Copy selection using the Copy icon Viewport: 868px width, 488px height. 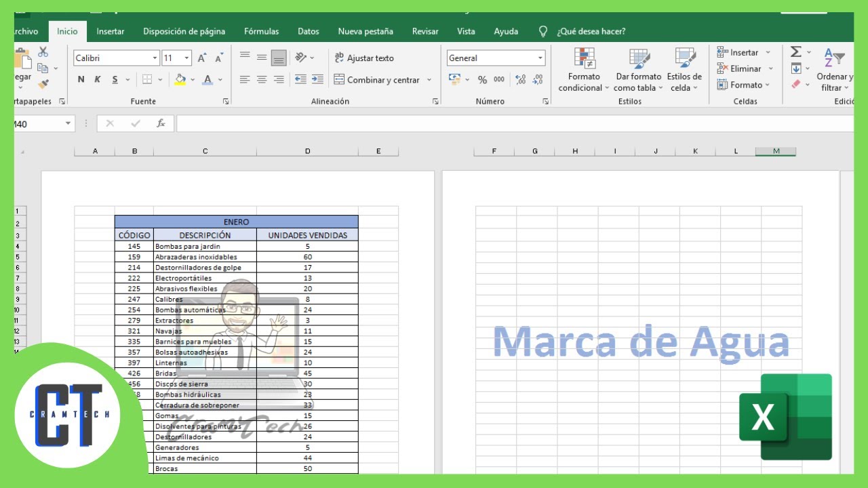(43, 68)
